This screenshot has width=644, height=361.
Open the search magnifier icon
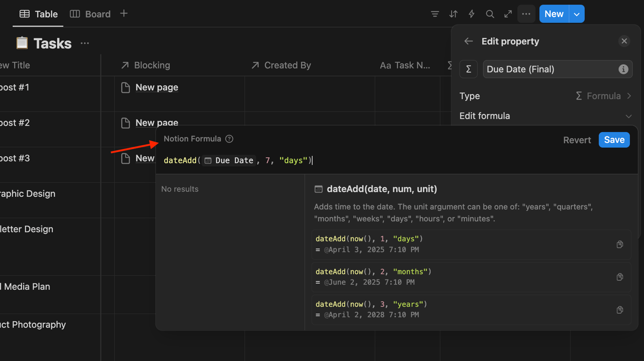pos(490,14)
